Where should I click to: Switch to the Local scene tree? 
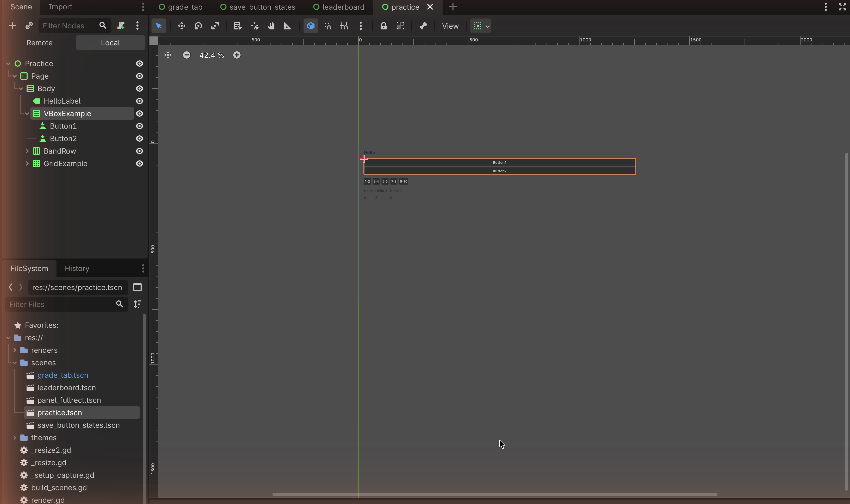[x=110, y=43]
